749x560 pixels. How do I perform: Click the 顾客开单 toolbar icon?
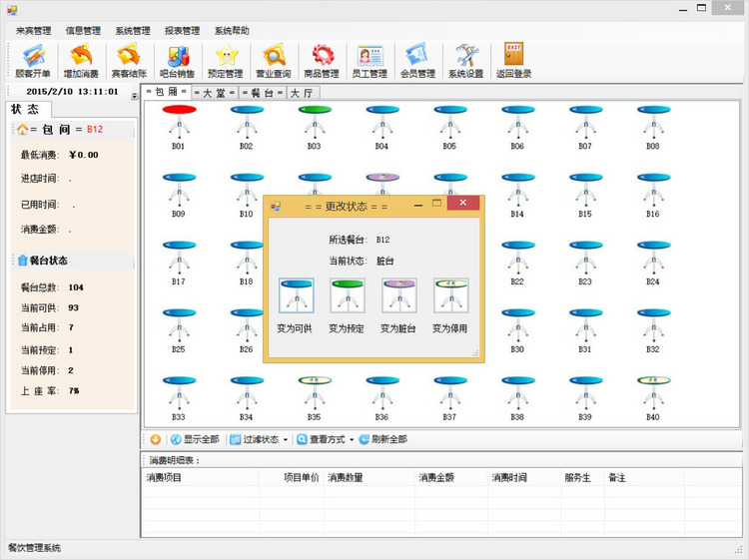point(33,59)
